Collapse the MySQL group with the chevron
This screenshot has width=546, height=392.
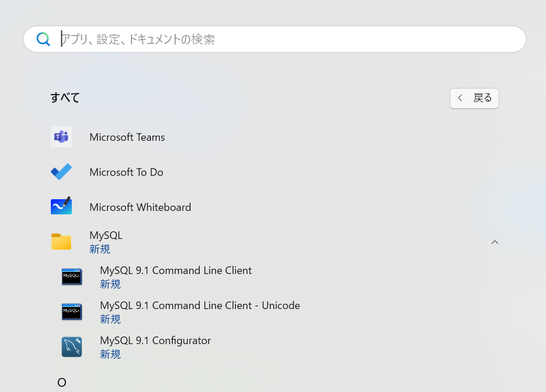[x=495, y=241]
